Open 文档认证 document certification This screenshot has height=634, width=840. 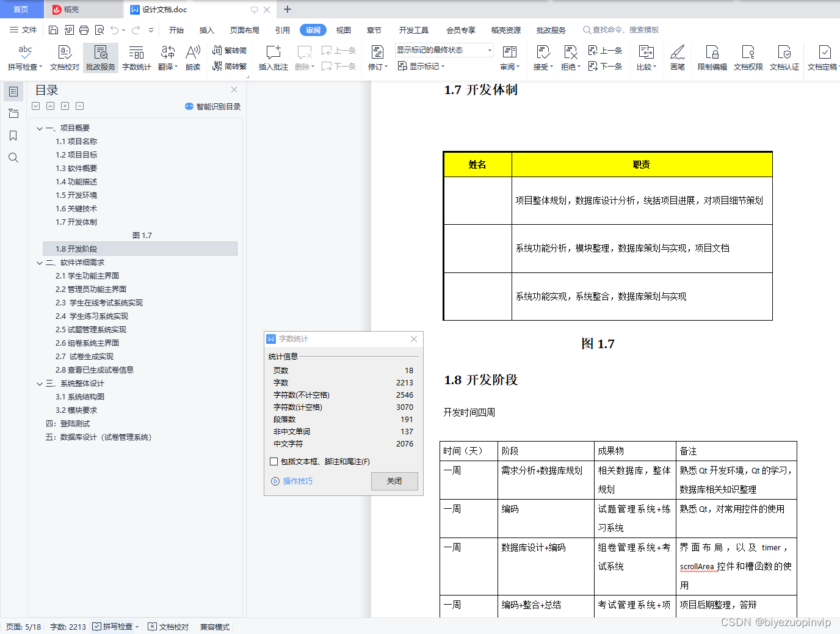(784, 58)
